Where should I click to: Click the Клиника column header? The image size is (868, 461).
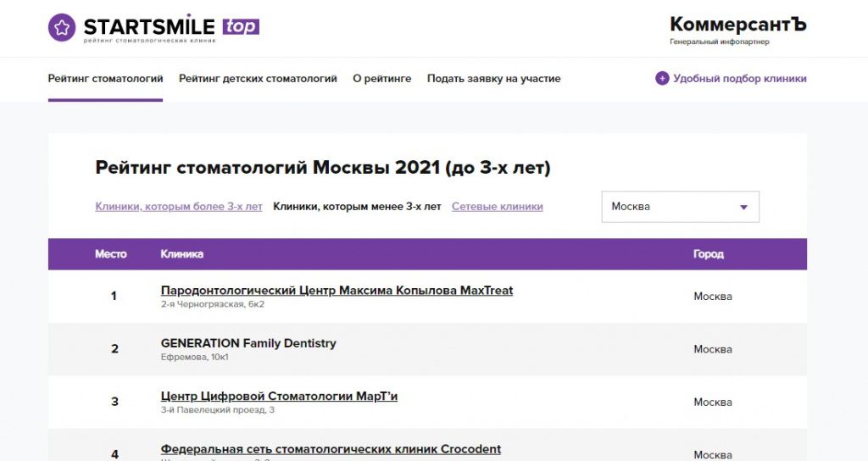click(x=182, y=254)
